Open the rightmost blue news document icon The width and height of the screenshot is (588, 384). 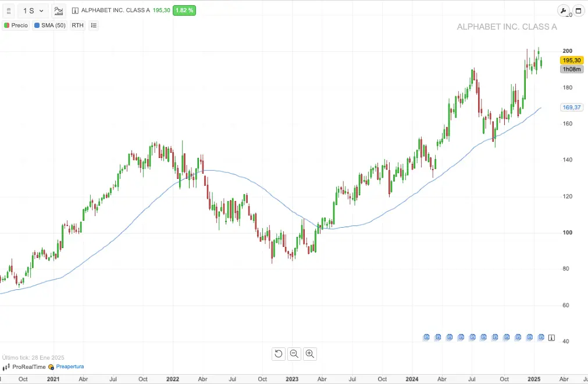(x=541, y=337)
